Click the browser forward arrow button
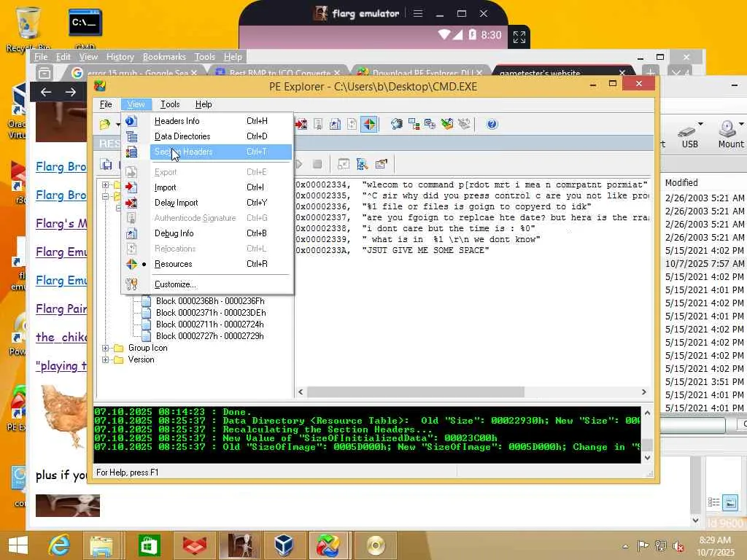Screen dimensions: 747x560 pyautogui.click(x=71, y=92)
